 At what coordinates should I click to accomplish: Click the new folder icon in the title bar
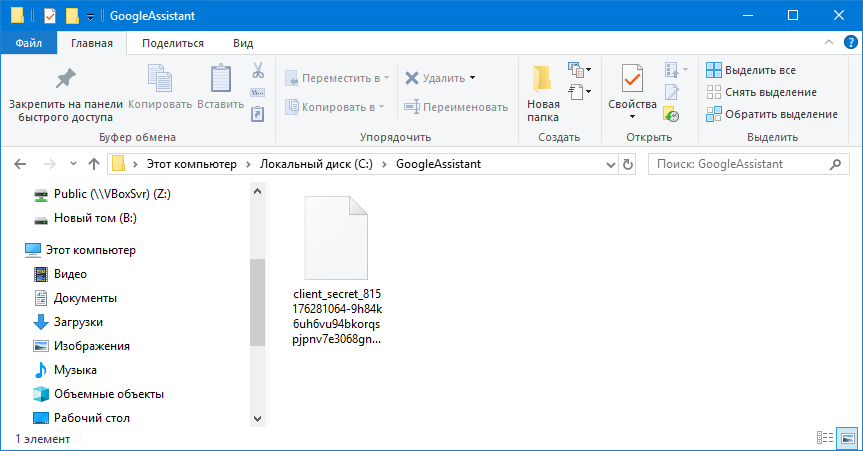72,16
